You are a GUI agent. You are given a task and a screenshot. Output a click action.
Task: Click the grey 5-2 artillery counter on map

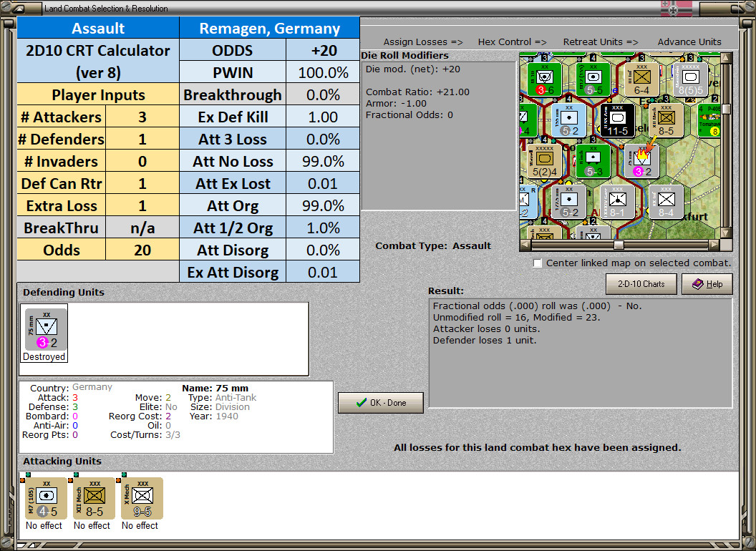pyautogui.click(x=569, y=202)
